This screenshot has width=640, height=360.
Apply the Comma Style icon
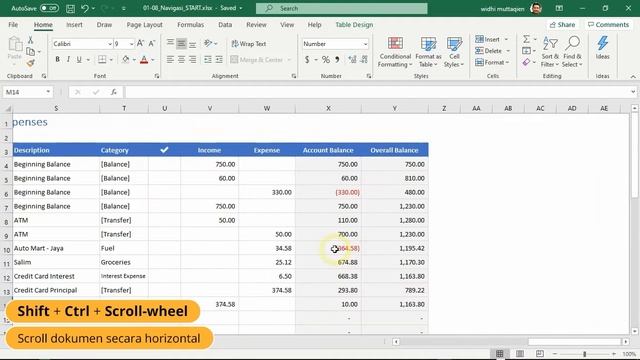337,60
